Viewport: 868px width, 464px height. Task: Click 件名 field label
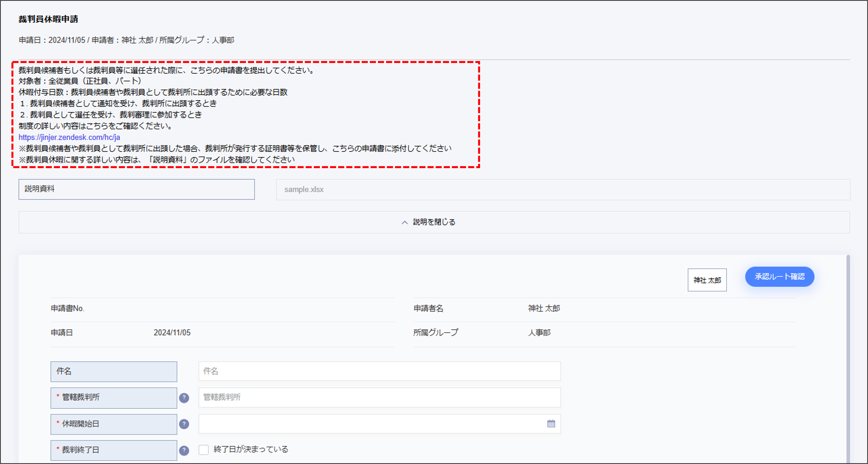pyautogui.click(x=114, y=371)
